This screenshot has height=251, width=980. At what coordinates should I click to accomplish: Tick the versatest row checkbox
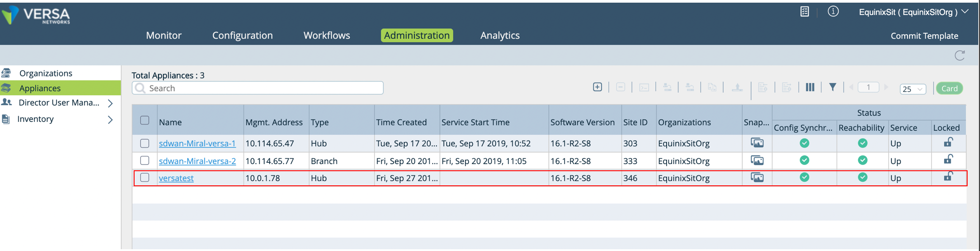tap(145, 177)
